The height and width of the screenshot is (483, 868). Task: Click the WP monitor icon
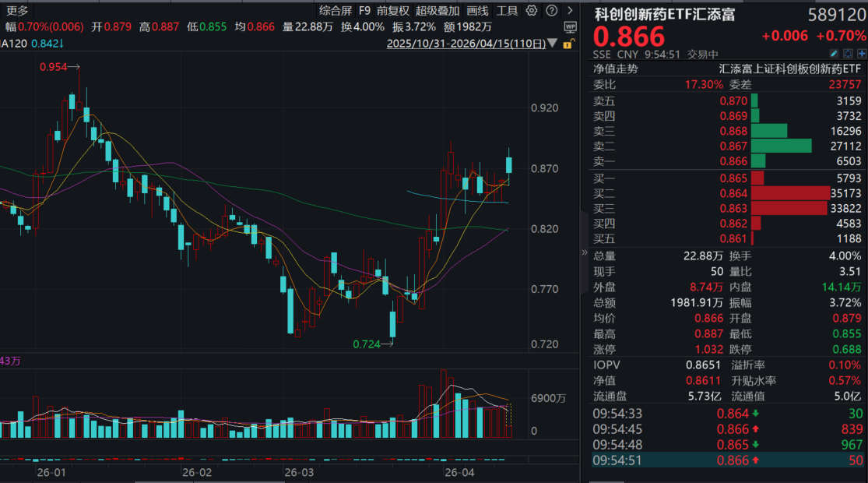coord(570,26)
